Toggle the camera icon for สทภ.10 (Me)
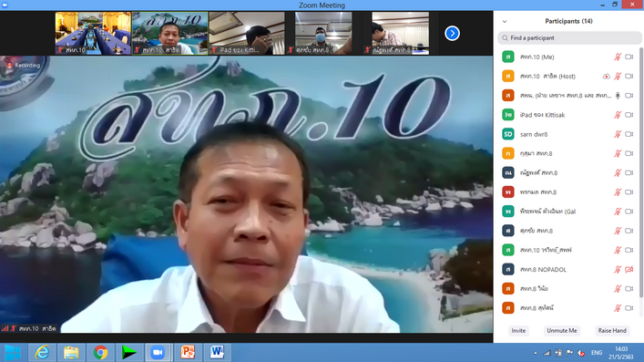Screen dimensions: 644x362 (x=629, y=57)
